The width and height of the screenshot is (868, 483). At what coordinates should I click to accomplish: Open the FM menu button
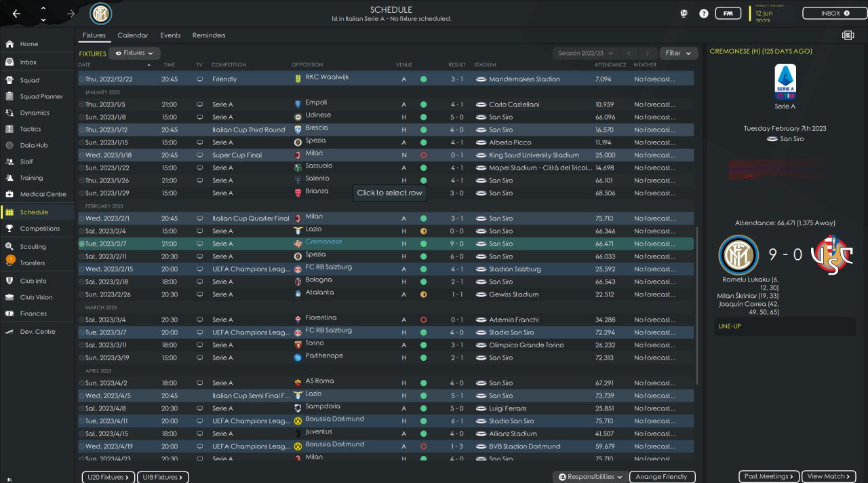[x=728, y=14]
